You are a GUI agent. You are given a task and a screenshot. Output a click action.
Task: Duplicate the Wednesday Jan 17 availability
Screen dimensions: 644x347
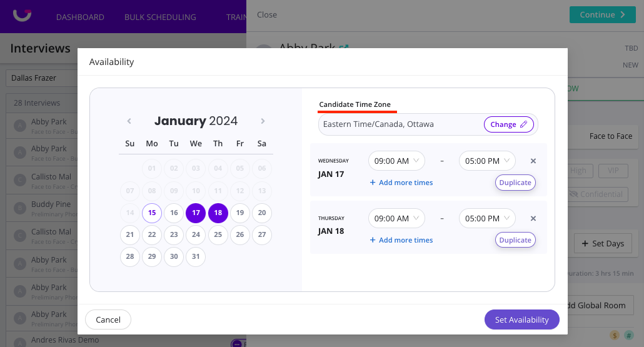515,183
